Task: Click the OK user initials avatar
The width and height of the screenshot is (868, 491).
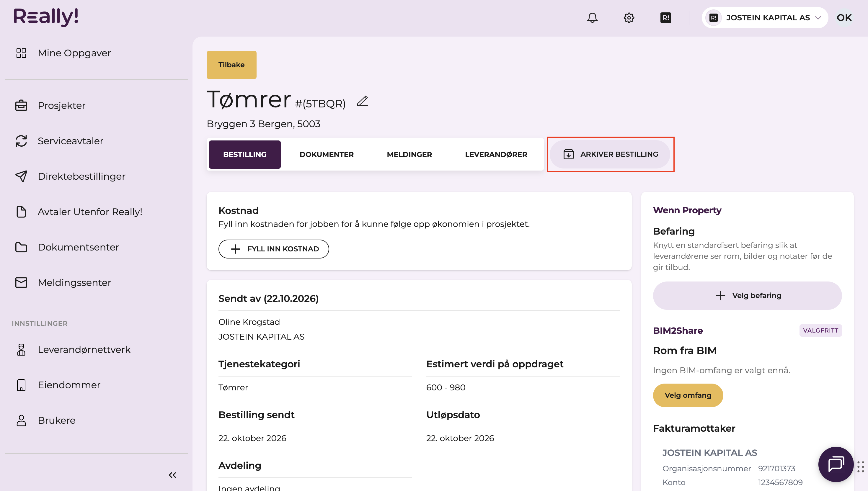Action: [844, 17]
